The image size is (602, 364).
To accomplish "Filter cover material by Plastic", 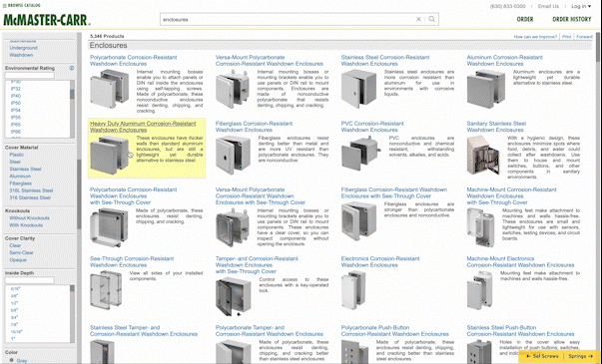I will click(x=17, y=155).
